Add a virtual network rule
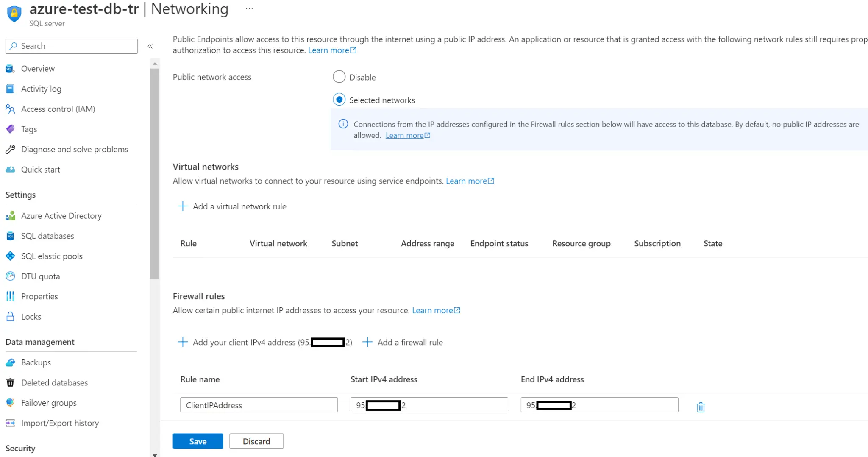The height and width of the screenshot is (457, 868). pos(232,206)
